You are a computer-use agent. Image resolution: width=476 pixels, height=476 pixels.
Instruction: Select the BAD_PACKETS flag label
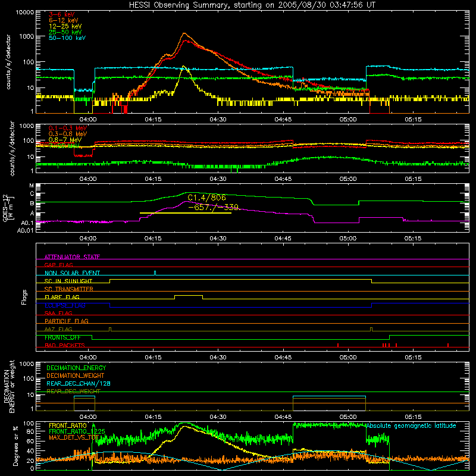click(65, 345)
